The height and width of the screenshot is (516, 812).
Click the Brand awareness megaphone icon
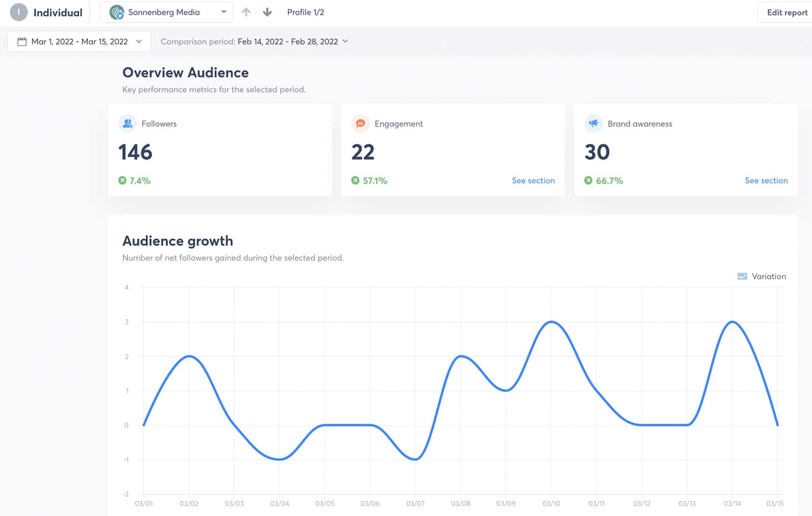(x=593, y=123)
